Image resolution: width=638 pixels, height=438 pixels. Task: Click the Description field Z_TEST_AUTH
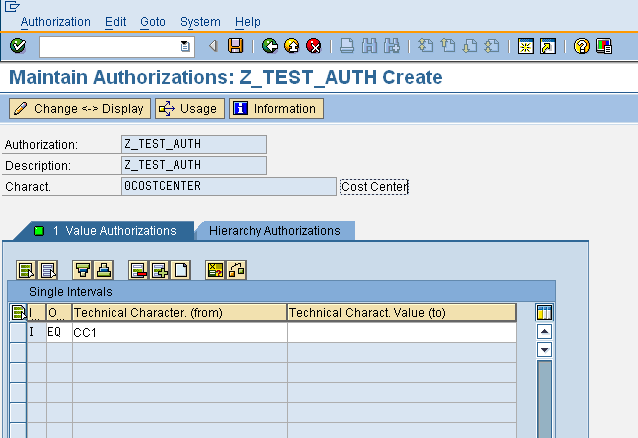tap(194, 165)
